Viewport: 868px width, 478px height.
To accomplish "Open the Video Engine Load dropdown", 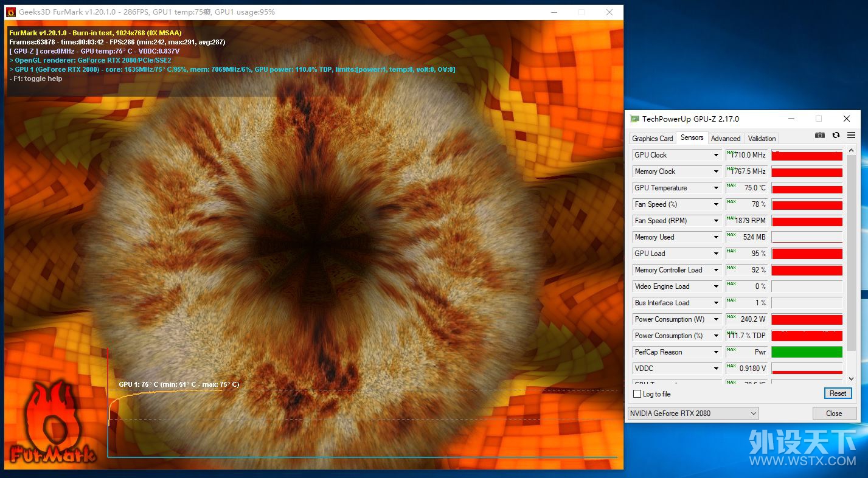I will tap(716, 286).
